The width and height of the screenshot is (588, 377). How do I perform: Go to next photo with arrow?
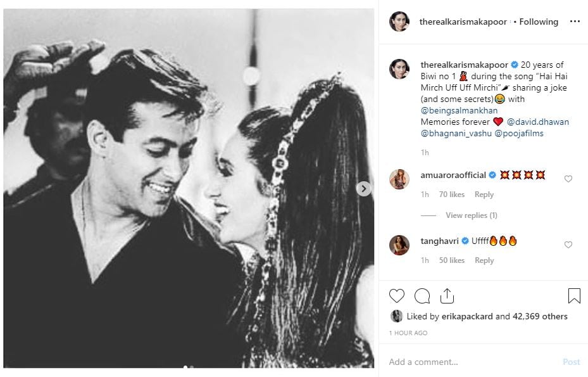[x=364, y=189]
